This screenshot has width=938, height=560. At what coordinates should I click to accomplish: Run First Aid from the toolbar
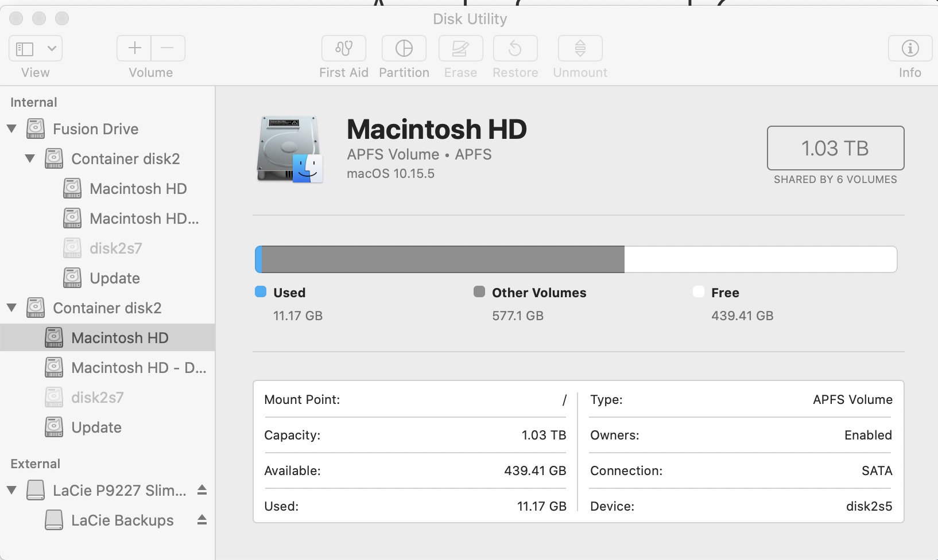coord(344,48)
